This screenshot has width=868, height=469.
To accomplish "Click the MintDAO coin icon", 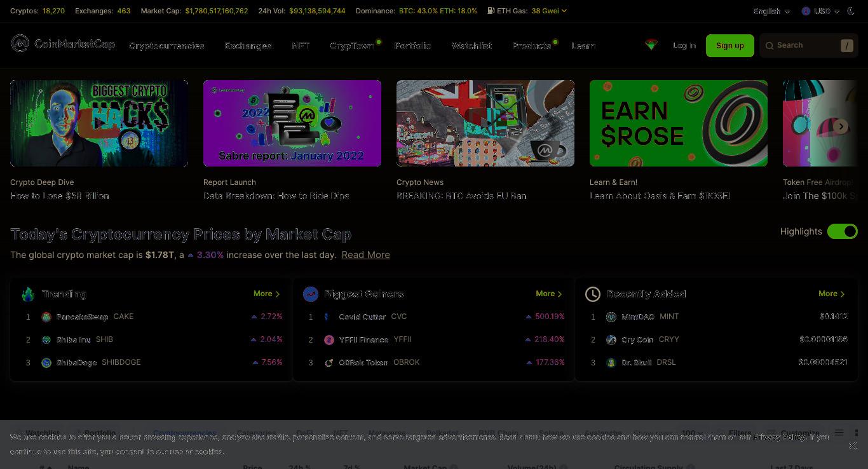I will point(611,317).
